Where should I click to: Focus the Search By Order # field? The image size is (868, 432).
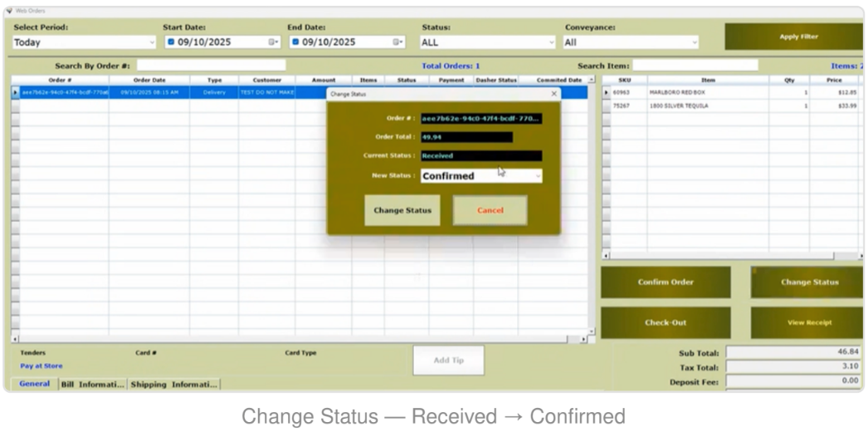(x=212, y=66)
